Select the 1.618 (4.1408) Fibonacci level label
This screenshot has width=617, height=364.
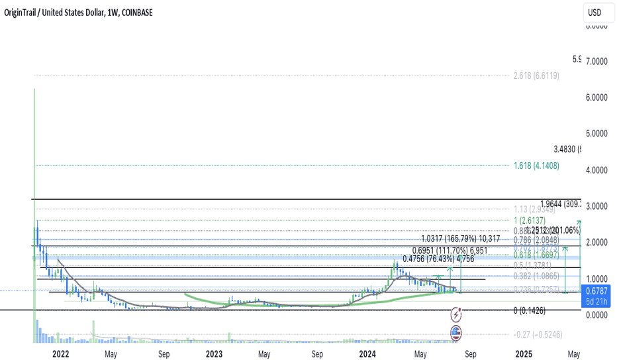click(x=536, y=165)
